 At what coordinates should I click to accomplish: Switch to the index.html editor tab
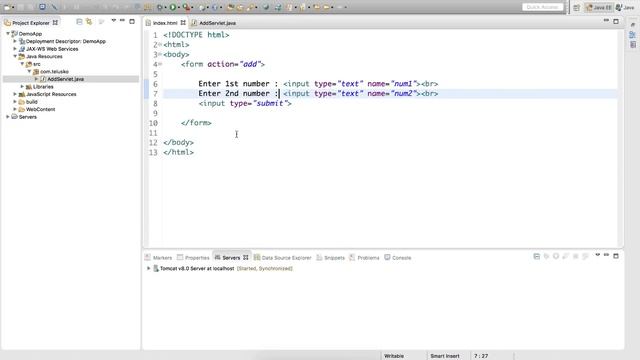click(165, 23)
